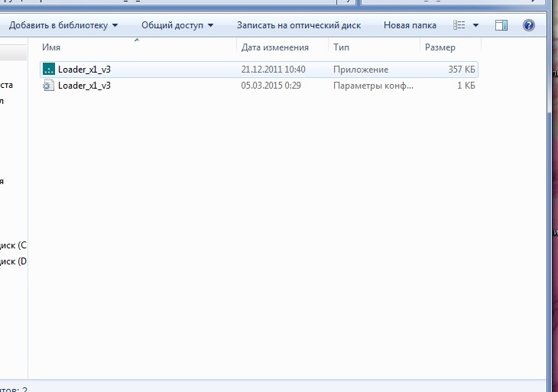Open the 'Общий доступ' menu
Screen dimensions: 558x392
pyautogui.click(x=177, y=25)
